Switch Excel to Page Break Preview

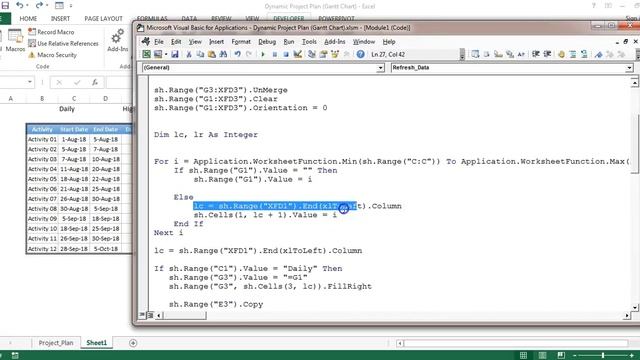561,355
